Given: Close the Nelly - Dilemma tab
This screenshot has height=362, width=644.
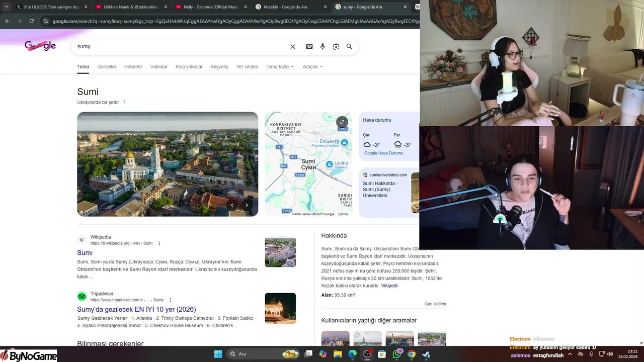Looking at the screenshot, I should click(x=246, y=7).
